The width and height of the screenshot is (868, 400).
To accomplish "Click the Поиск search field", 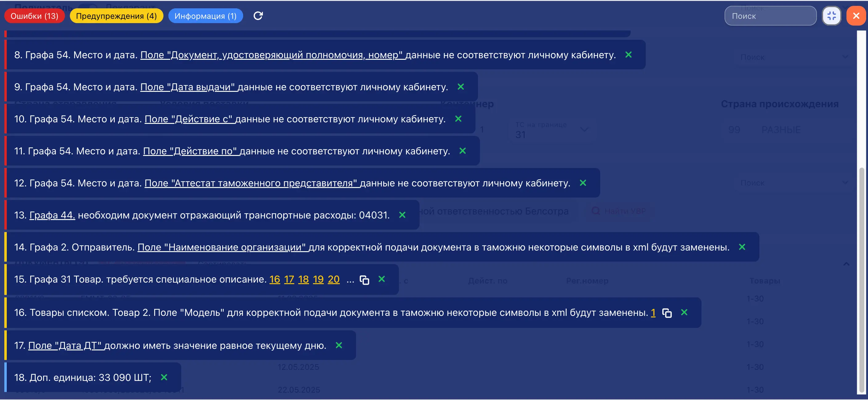I will pyautogui.click(x=770, y=15).
